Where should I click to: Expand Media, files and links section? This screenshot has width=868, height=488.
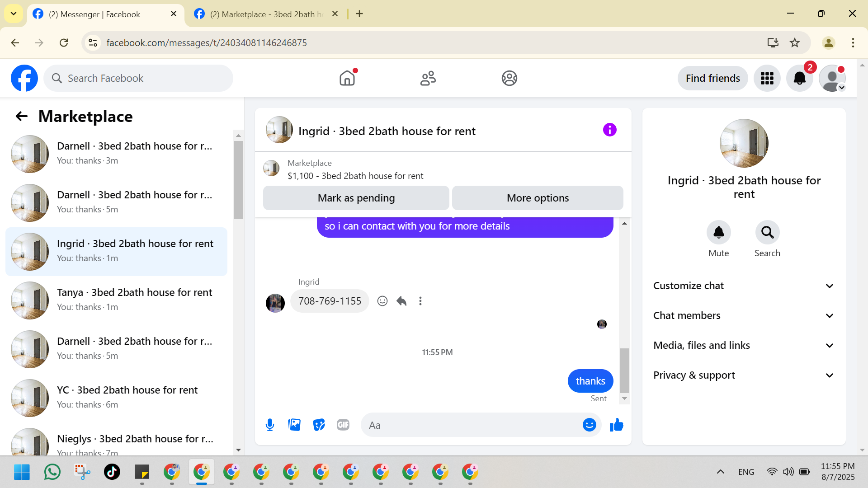pos(744,345)
